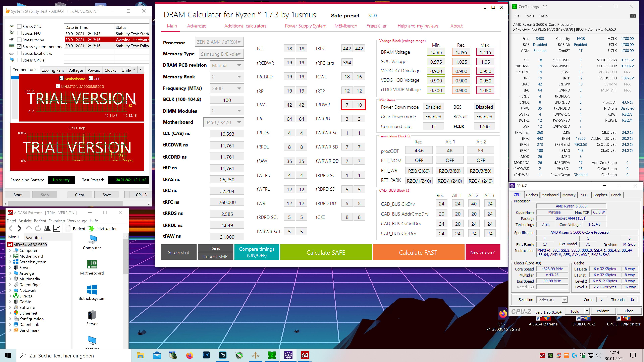Image resolution: width=644 pixels, height=362 pixels.
Task: Expand the Multimedia tree node
Action: click(10, 279)
